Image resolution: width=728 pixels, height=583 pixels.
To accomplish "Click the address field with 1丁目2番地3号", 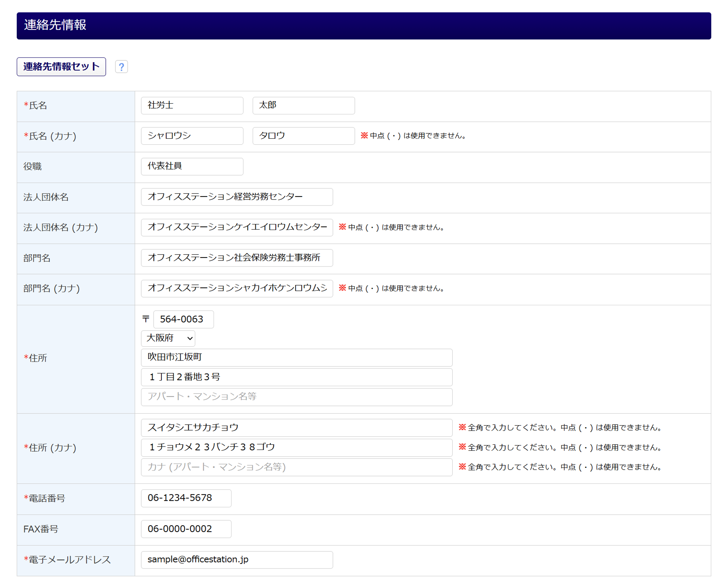I will [x=296, y=377].
